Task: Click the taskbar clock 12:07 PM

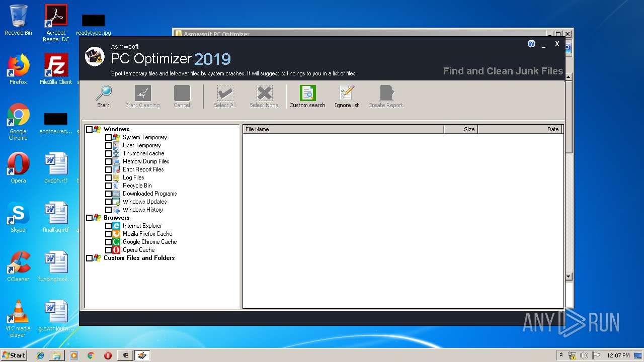Action: click(618, 355)
